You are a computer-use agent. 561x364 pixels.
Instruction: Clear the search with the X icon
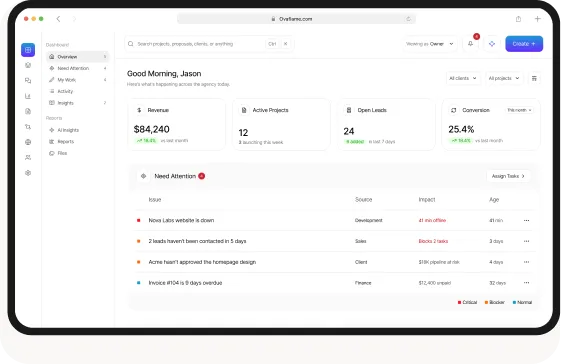[x=286, y=44]
